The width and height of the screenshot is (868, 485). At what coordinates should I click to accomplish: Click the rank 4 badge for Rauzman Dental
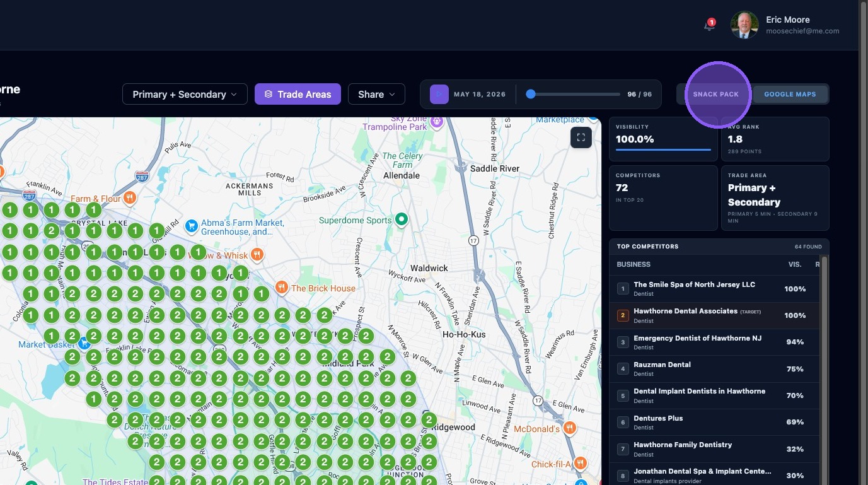(623, 369)
